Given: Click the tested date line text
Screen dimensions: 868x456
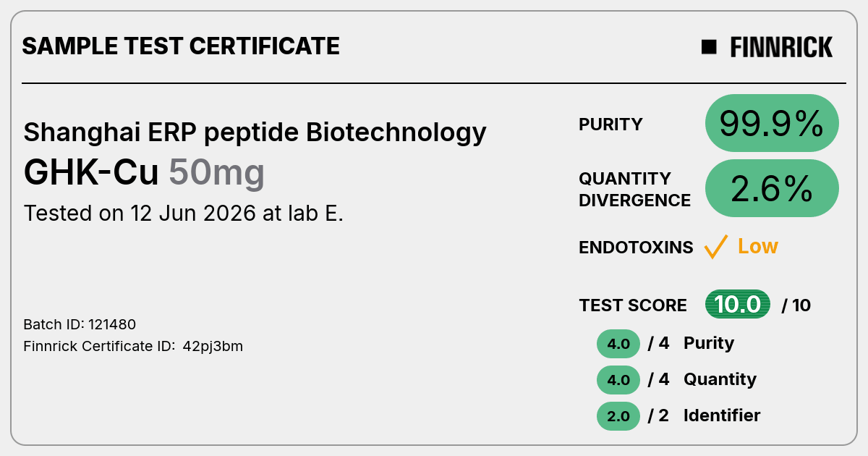Looking at the screenshot, I should [x=184, y=214].
